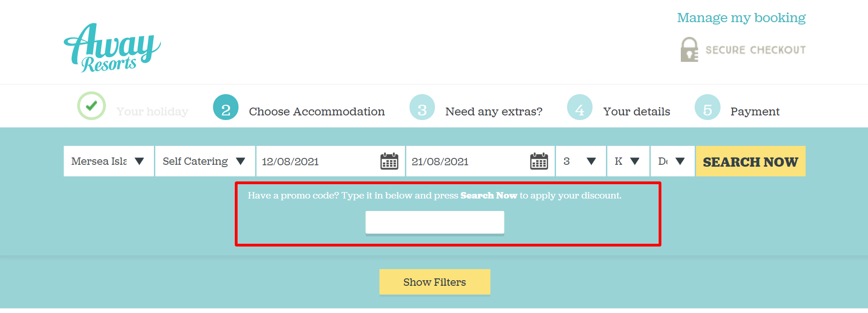Expand the dropdown showing 3

(581, 161)
